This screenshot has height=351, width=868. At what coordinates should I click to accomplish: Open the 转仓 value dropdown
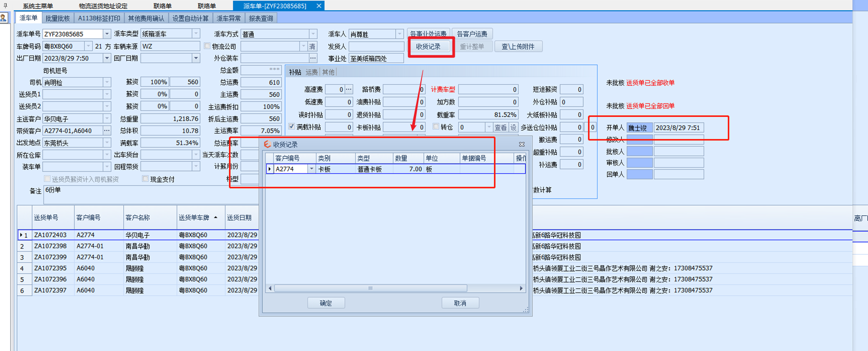(488, 128)
